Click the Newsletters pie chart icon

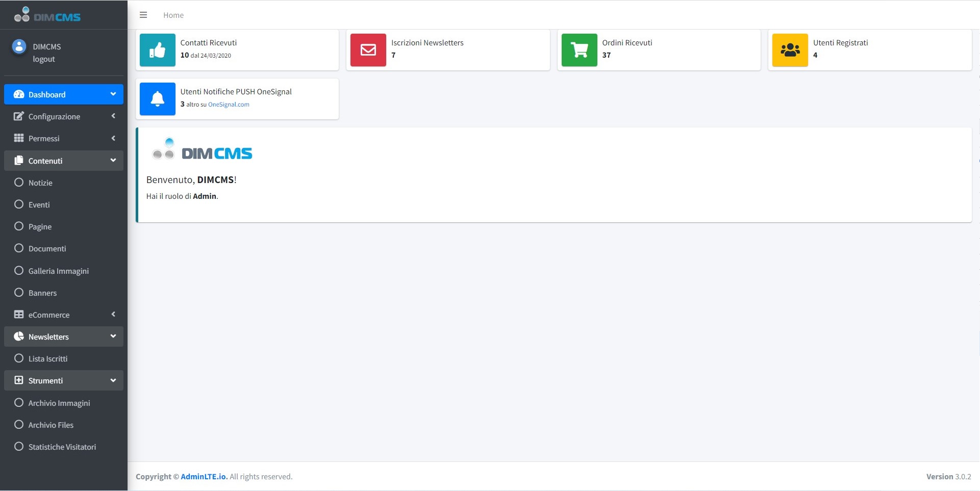click(19, 337)
